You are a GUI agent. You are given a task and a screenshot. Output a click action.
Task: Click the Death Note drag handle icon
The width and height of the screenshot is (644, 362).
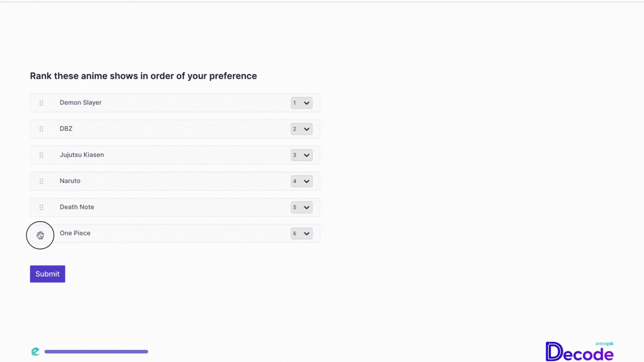coord(41,207)
